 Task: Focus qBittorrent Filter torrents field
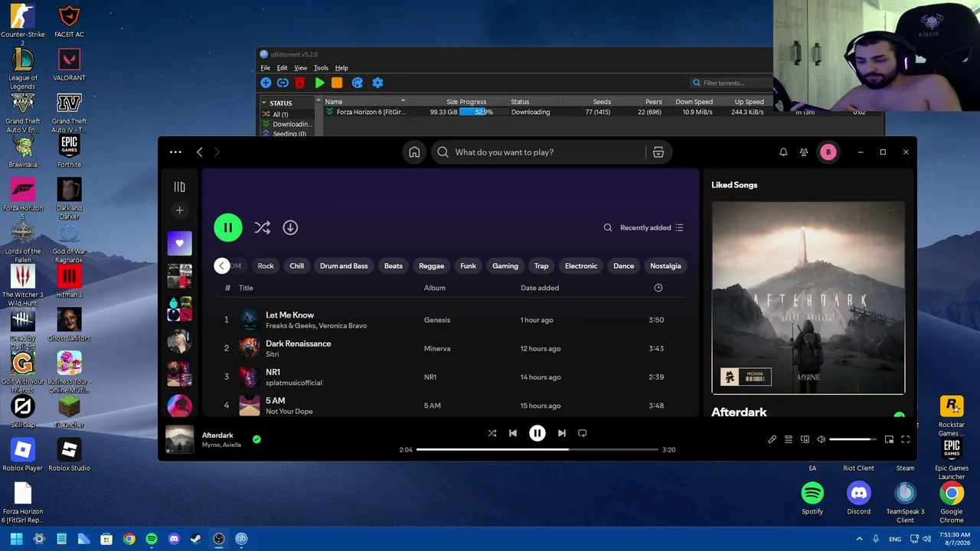pos(731,83)
